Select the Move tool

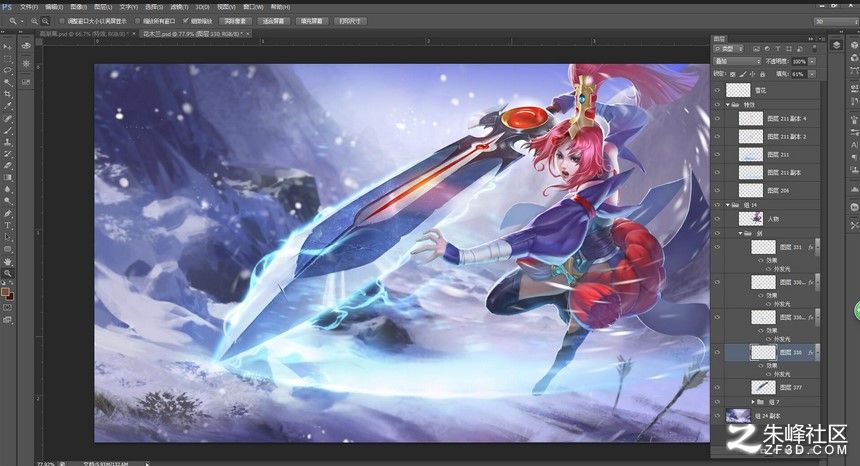coord(8,47)
